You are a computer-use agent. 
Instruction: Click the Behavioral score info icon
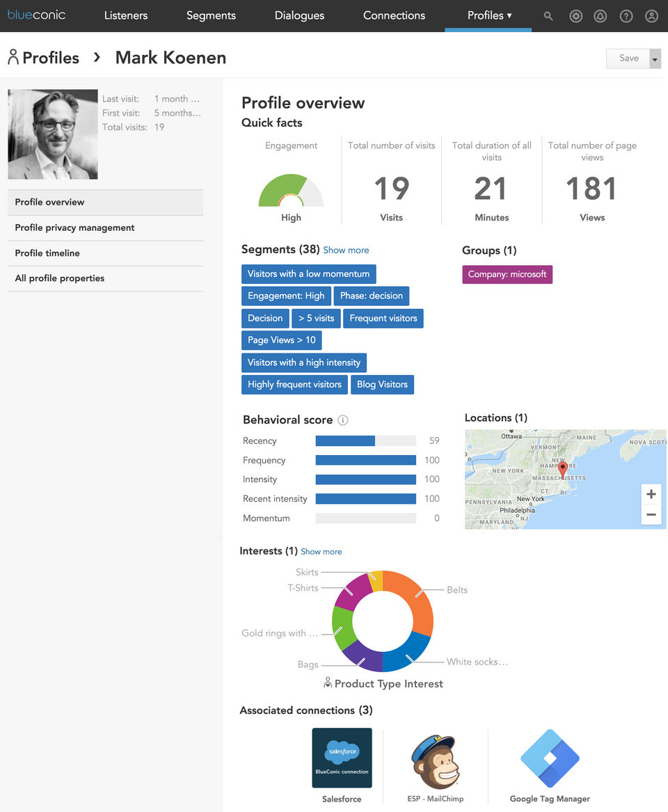coord(343,420)
